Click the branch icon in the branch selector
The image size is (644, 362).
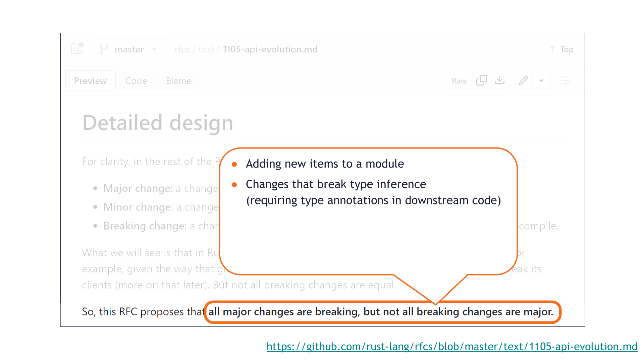(x=104, y=49)
